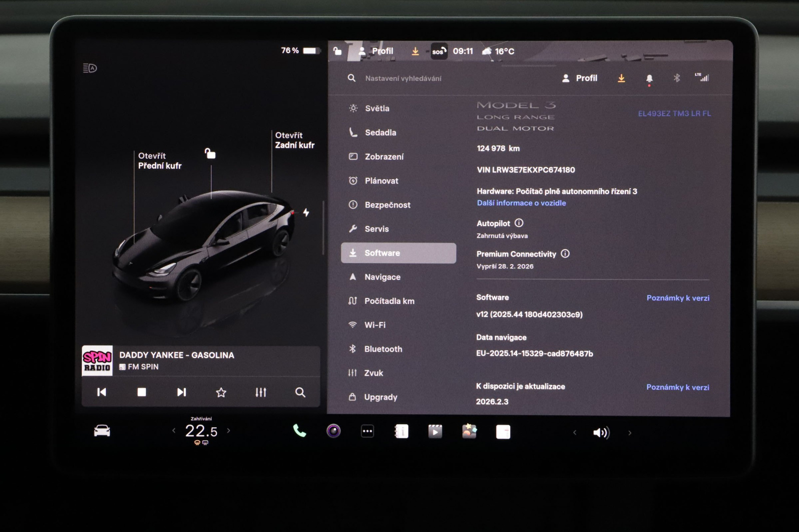This screenshot has width=799, height=532.
Task: Open the all apps three-dots launcher
Action: 368,431
